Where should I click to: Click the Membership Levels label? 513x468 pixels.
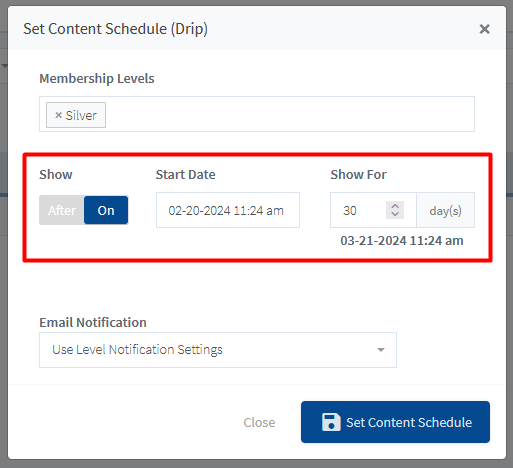97,79
